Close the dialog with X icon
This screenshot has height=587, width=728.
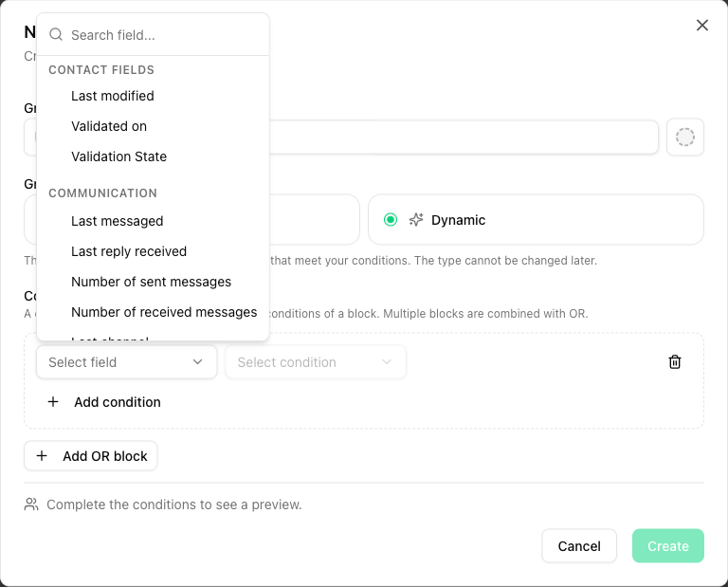point(702,25)
